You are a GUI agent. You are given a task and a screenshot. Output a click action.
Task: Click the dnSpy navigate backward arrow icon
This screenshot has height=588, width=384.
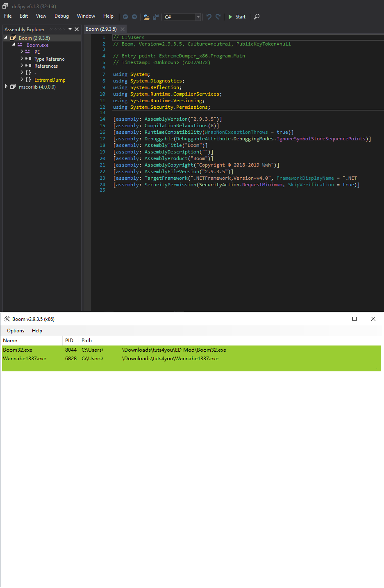point(125,17)
